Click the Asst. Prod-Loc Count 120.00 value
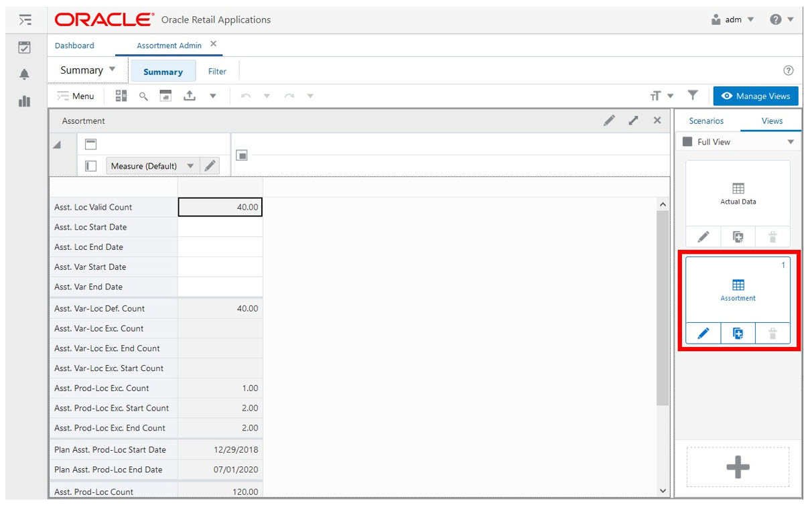 (x=220, y=491)
